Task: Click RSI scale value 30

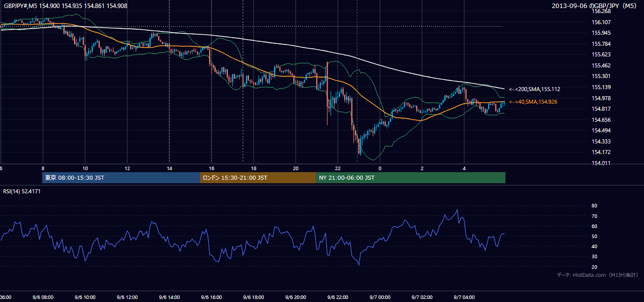Action: [x=595, y=257]
